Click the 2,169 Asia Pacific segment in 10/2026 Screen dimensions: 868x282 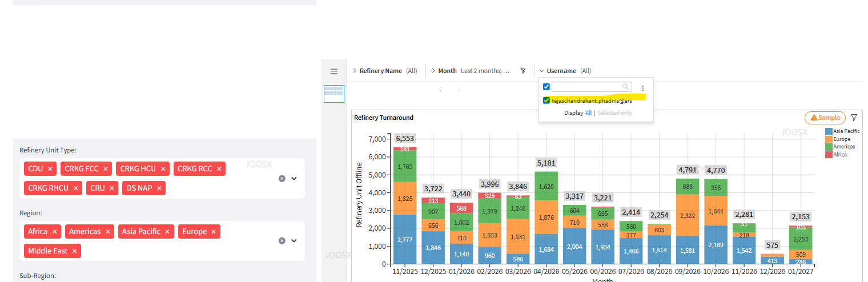[x=716, y=245]
